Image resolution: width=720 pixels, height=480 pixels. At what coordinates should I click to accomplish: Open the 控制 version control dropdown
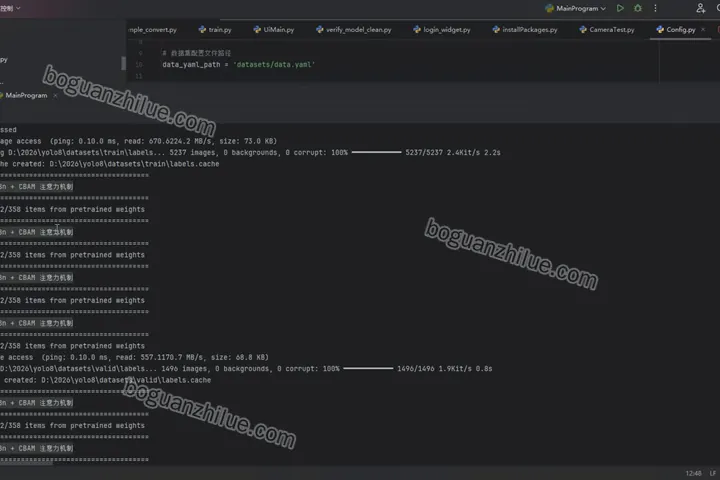point(10,8)
